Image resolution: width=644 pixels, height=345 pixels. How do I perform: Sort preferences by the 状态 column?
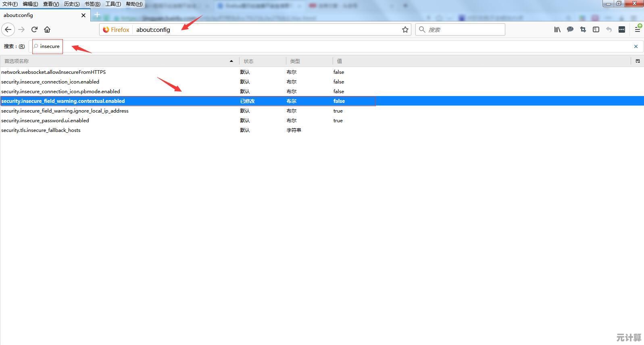(262, 61)
